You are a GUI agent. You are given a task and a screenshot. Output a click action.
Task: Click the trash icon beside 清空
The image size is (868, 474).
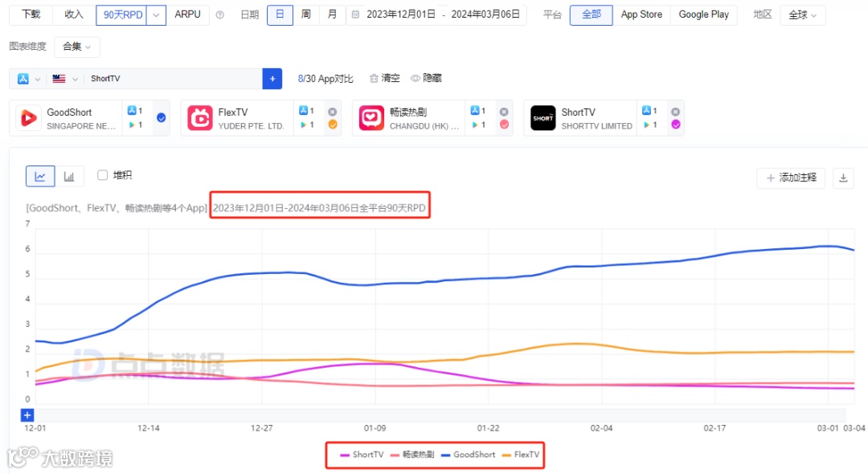pos(374,79)
